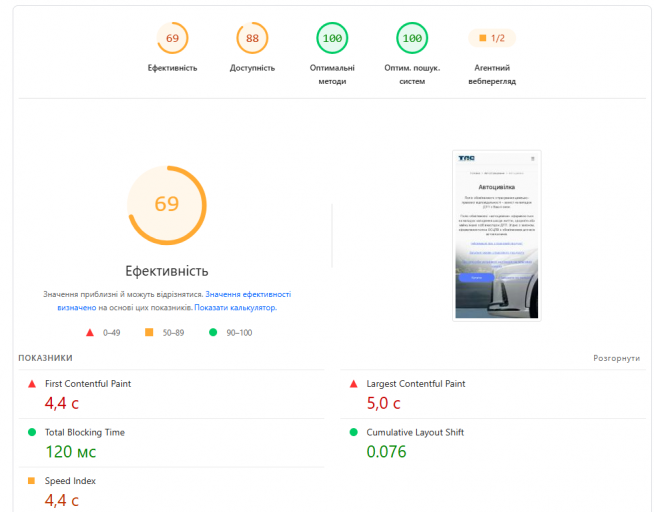Click the Cumulative Layout Shift label

[x=415, y=432]
